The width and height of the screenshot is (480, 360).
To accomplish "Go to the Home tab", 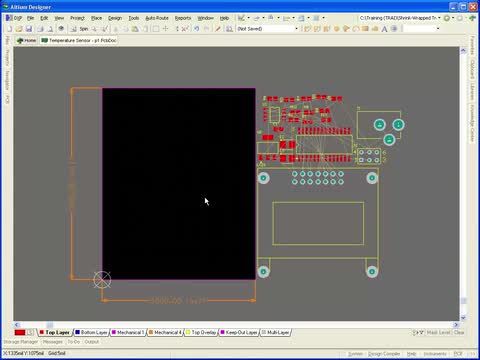I will point(26,40).
